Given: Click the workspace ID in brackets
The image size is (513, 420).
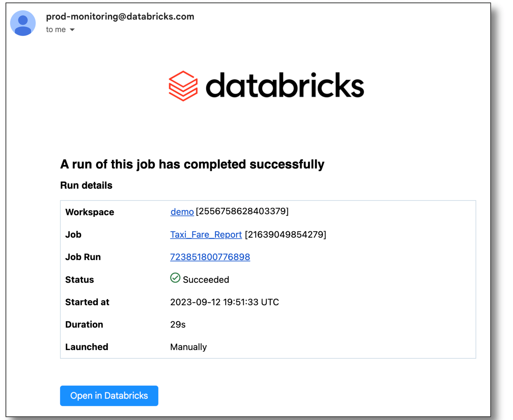Looking at the screenshot, I should click(x=242, y=211).
